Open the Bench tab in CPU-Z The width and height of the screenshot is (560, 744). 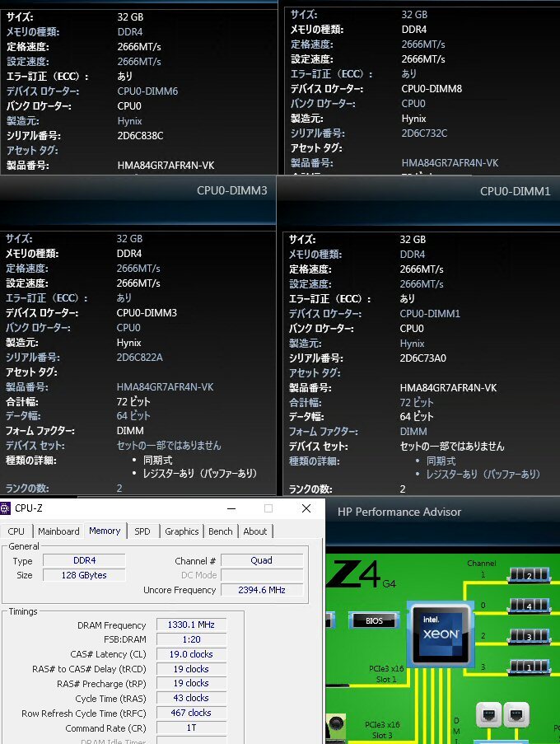click(x=221, y=531)
